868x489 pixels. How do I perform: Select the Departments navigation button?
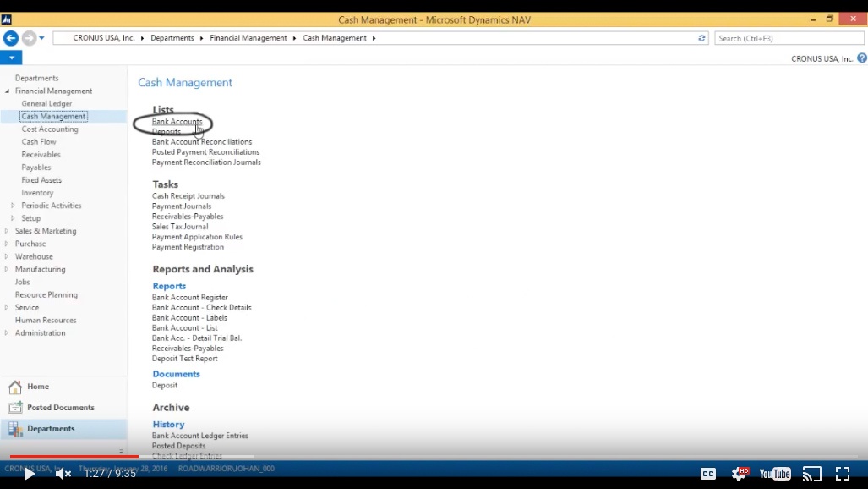(63, 429)
